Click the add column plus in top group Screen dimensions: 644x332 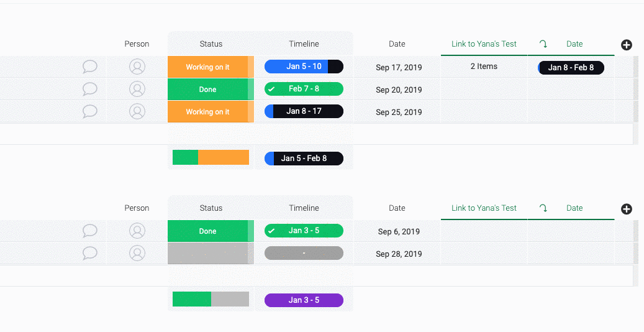(627, 45)
